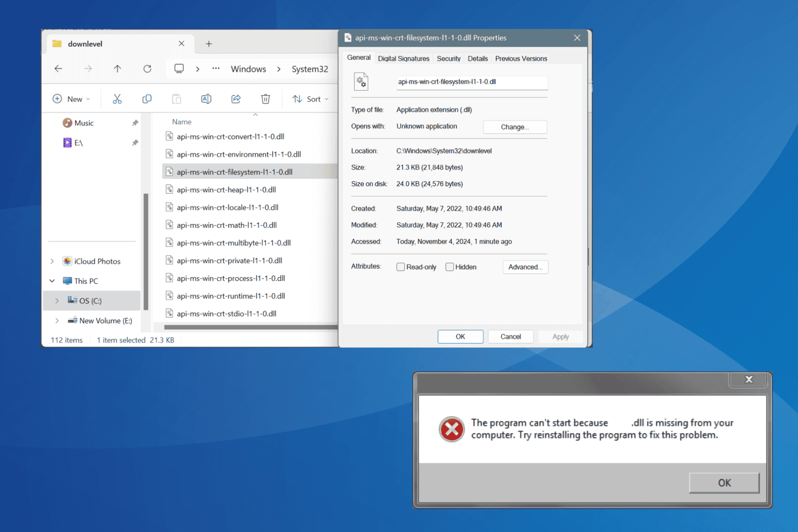Collapse the This PC tree node
This screenshot has width=798, height=532.
pos(52,281)
